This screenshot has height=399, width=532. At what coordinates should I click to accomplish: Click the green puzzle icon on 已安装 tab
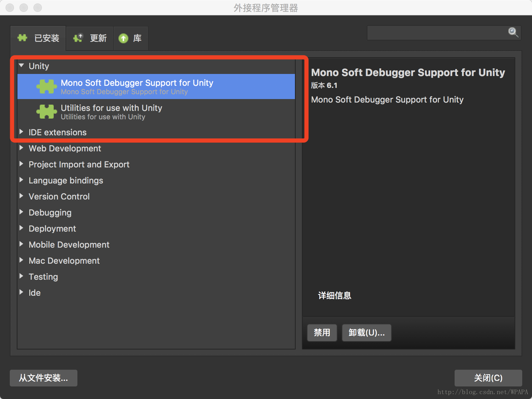(22, 38)
